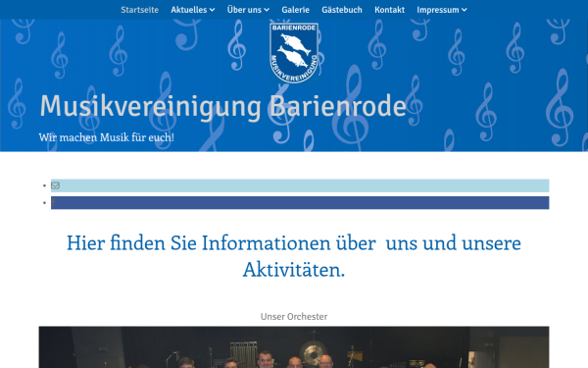Click the envelope email icon
The image size is (588, 368).
pyautogui.click(x=55, y=185)
